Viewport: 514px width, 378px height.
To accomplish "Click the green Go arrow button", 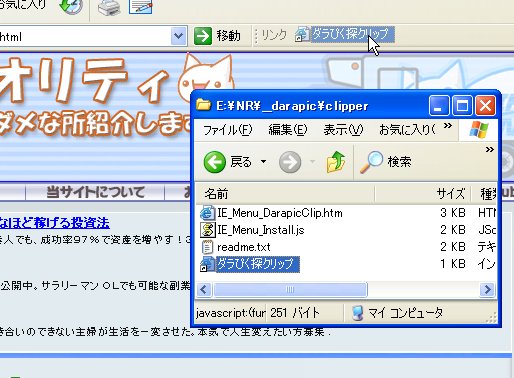I will (x=203, y=36).
